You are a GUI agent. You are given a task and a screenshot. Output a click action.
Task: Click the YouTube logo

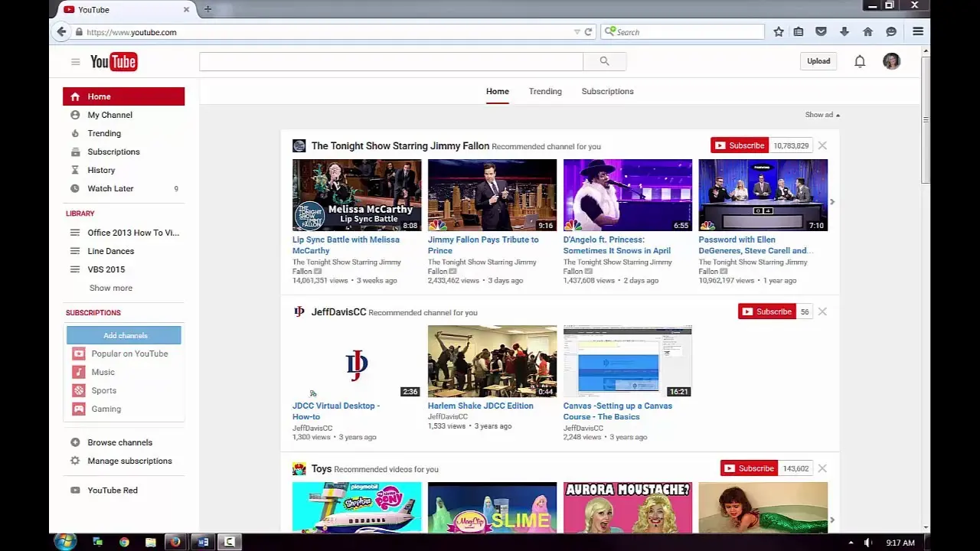113,62
